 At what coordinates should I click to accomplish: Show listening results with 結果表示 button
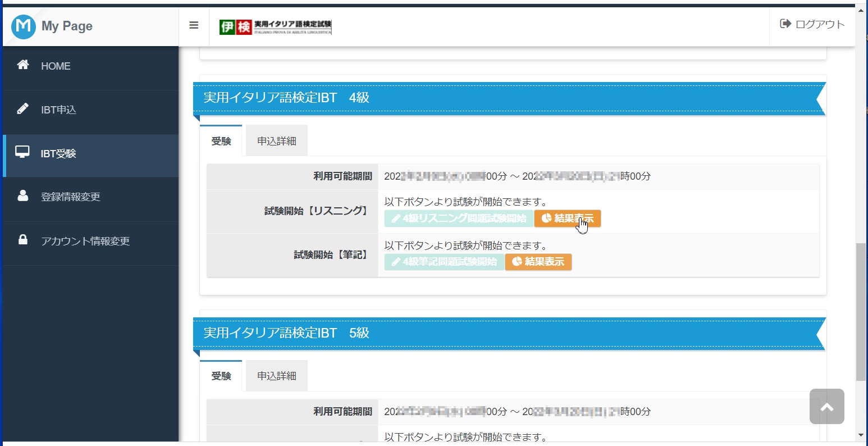[x=568, y=219]
